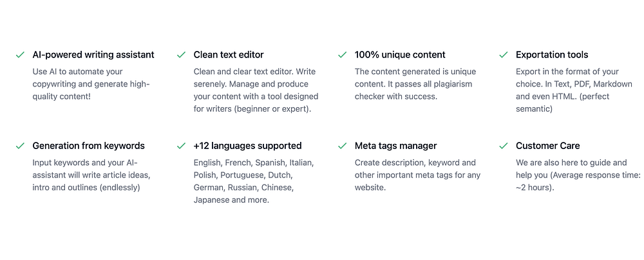Click the 100% unique content heading

[400, 55]
